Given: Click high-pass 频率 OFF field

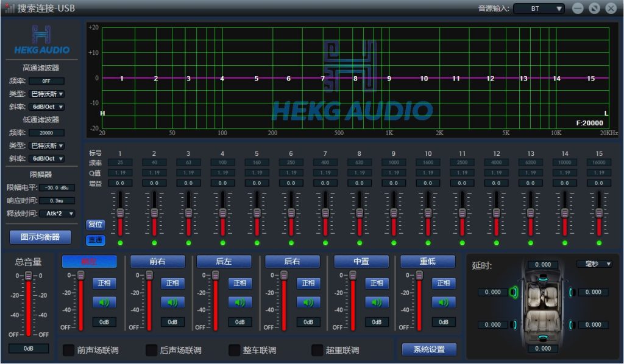Looking at the screenshot, I should click(46, 81).
